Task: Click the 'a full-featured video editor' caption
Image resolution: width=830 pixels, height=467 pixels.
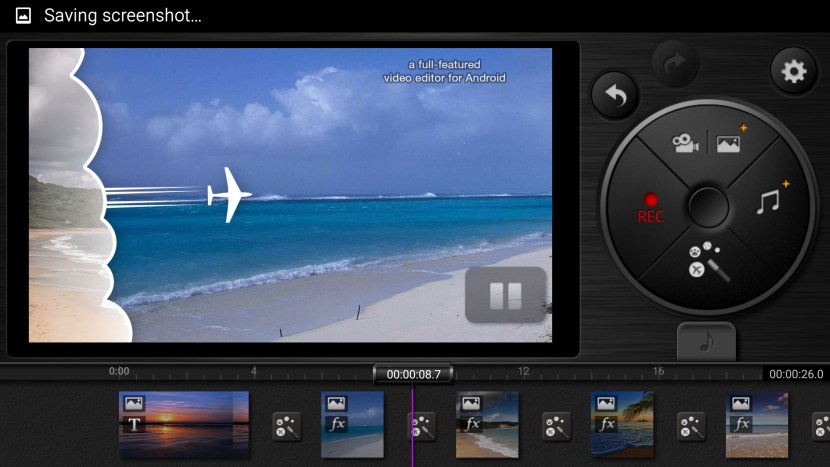Action: (444, 71)
